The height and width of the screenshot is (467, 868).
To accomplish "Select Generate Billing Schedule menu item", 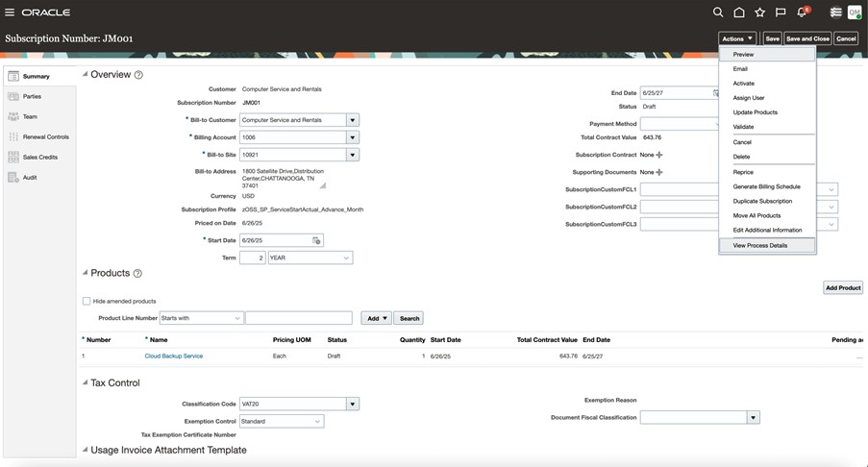I will 767,186.
